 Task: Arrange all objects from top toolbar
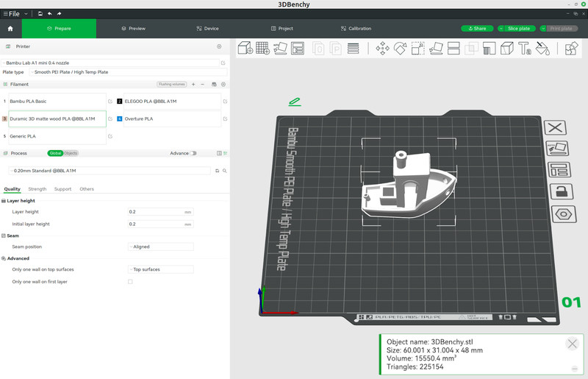tap(298, 48)
